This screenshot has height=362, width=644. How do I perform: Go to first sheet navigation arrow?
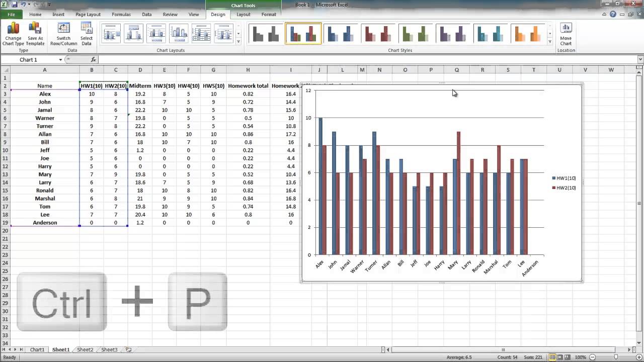point(4,349)
